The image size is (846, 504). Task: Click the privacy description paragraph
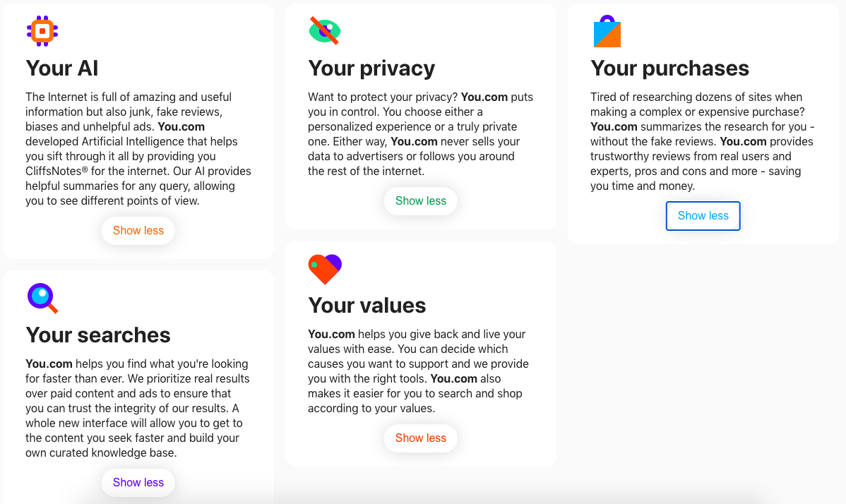tap(420, 134)
